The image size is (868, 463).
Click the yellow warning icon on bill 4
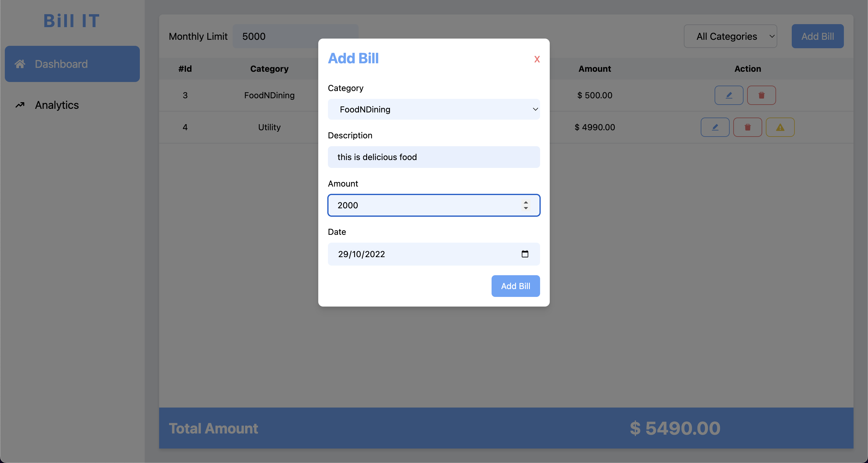click(780, 128)
